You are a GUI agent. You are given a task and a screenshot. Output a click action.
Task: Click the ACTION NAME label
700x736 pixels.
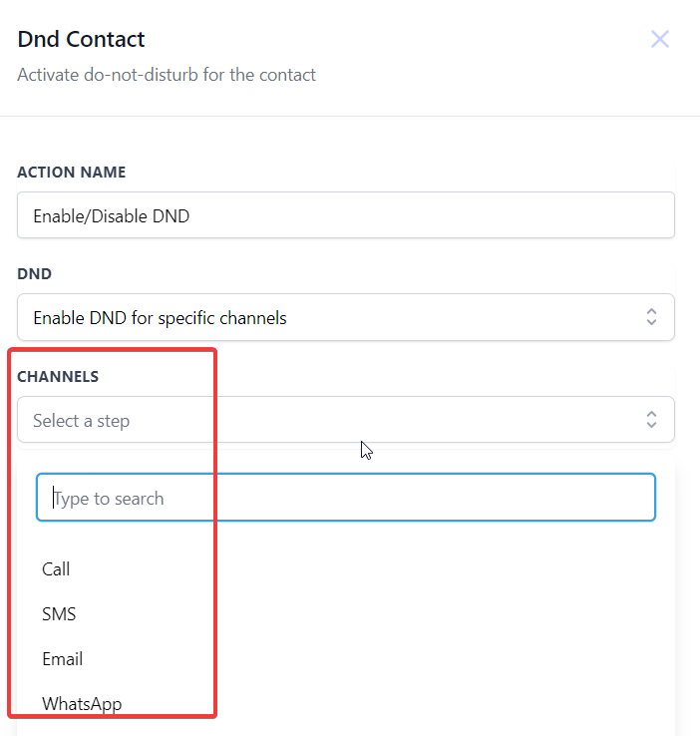click(72, 173)
